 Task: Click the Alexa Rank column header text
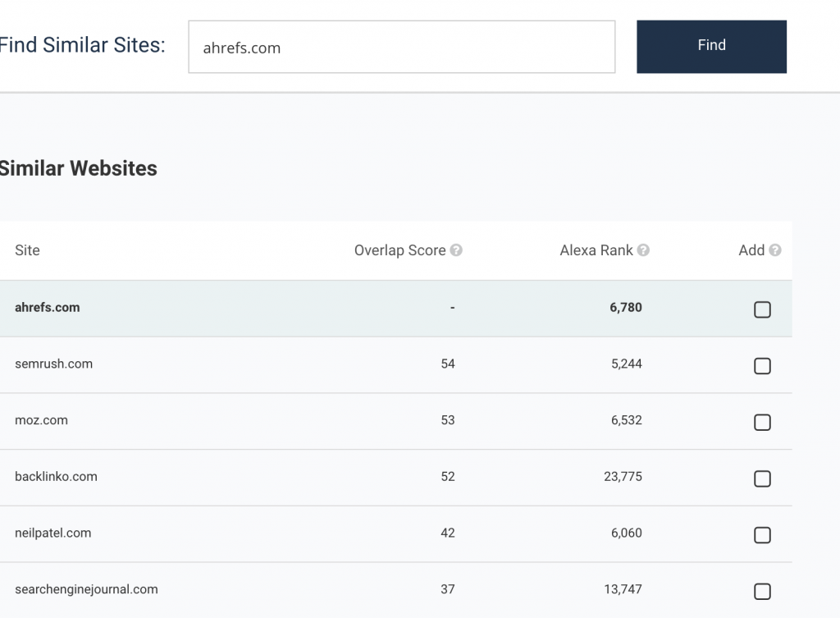(x=596, y=250)
